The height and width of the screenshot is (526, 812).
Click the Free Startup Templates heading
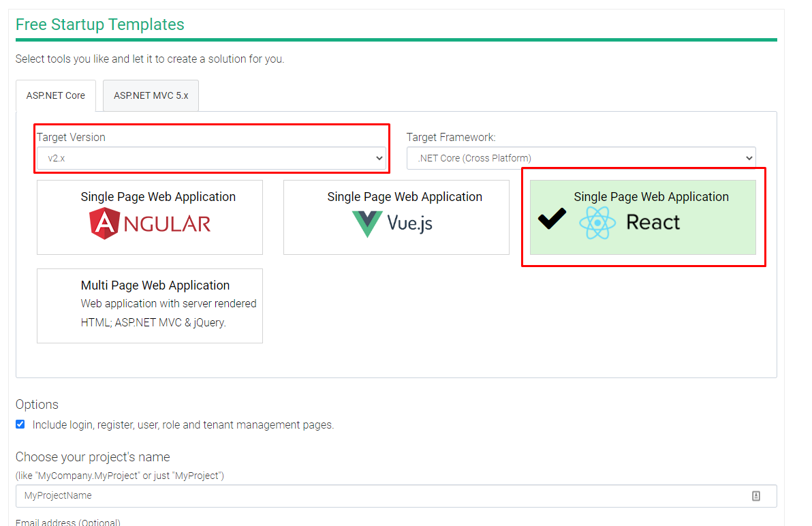99,24
